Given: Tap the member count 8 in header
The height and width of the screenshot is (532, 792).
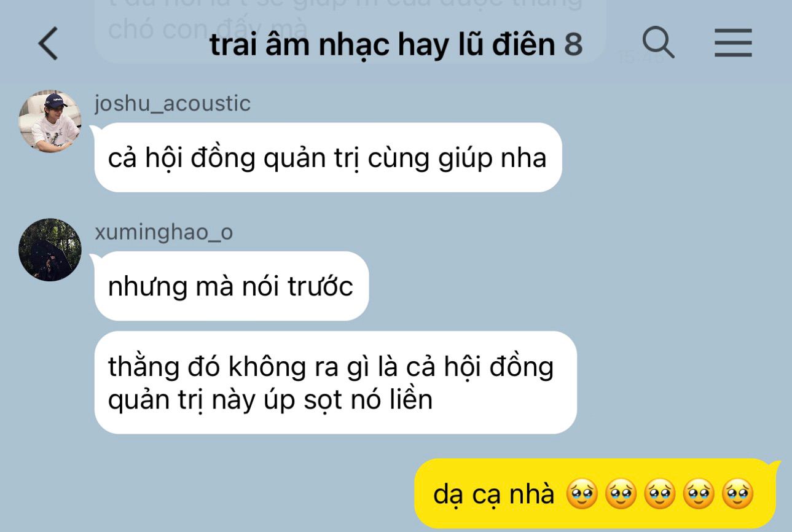Looking at the screenshot, I should 573,44.
